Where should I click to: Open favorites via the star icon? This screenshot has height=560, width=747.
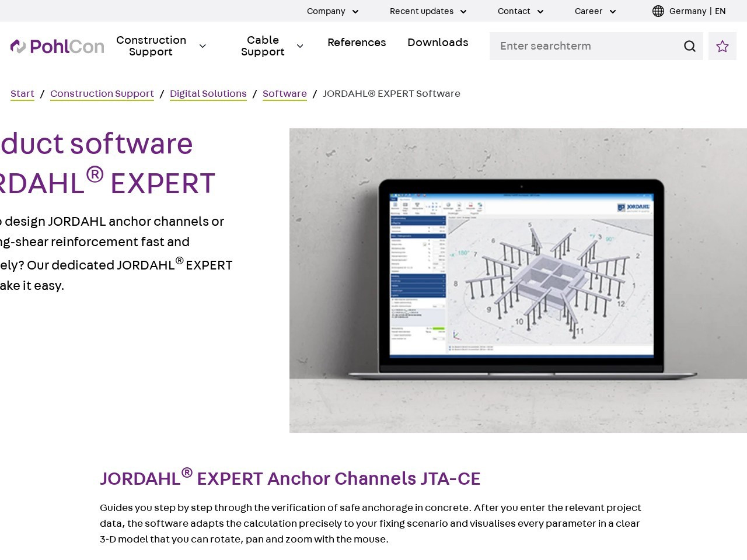click(722, 46)
